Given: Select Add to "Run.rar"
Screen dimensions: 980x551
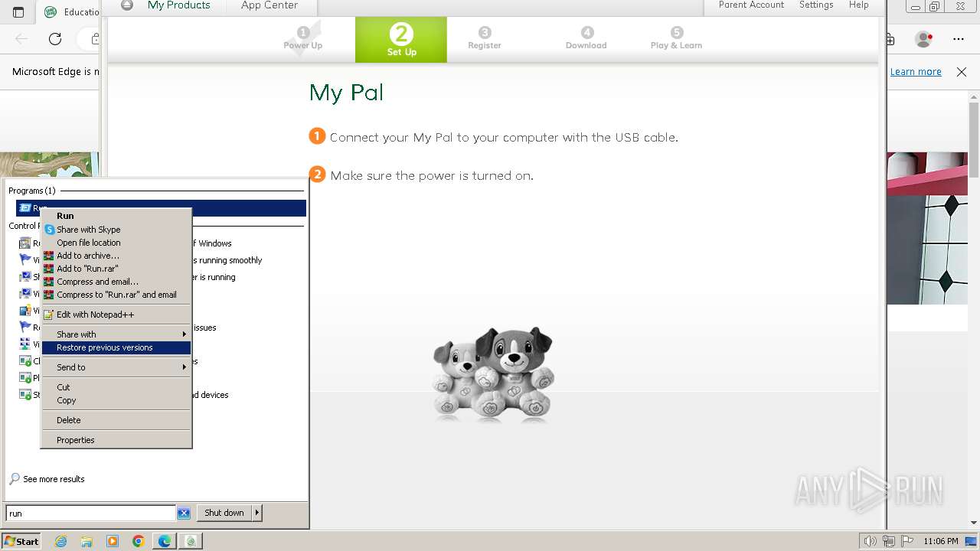Looking at the screenshot, I should click(87, 269).
